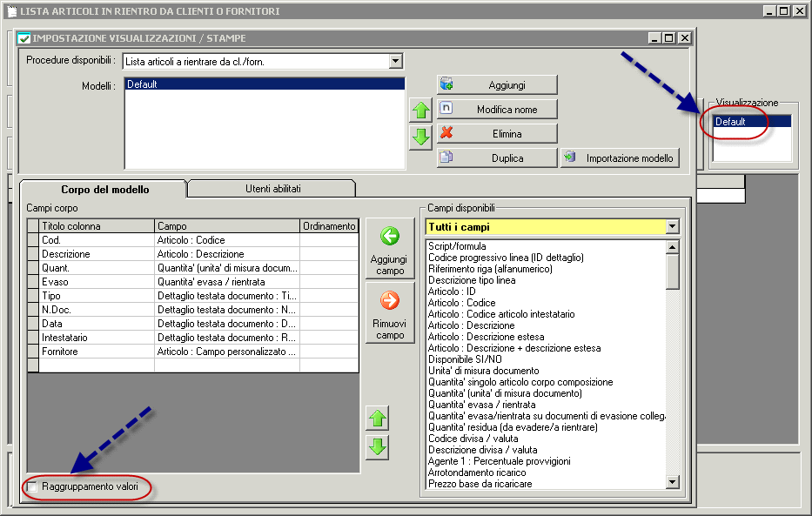
Task: Duplicate the model using Duplica
Action: tap(497, 157)
